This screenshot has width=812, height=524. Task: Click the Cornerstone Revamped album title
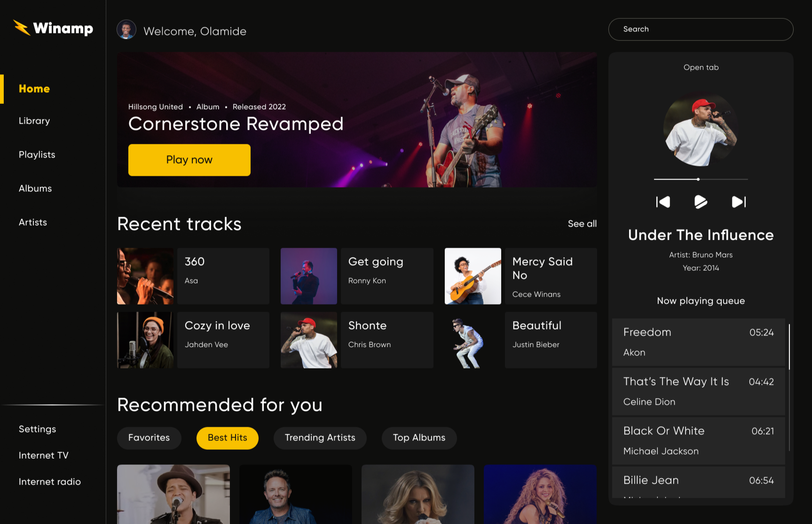click(236, 124)
